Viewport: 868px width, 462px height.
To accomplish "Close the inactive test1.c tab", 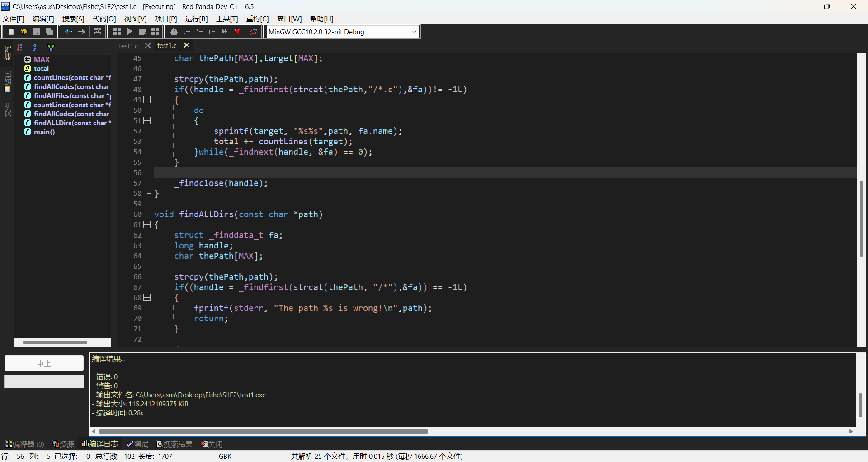I will pyautogui.click(x=148, y=46).
